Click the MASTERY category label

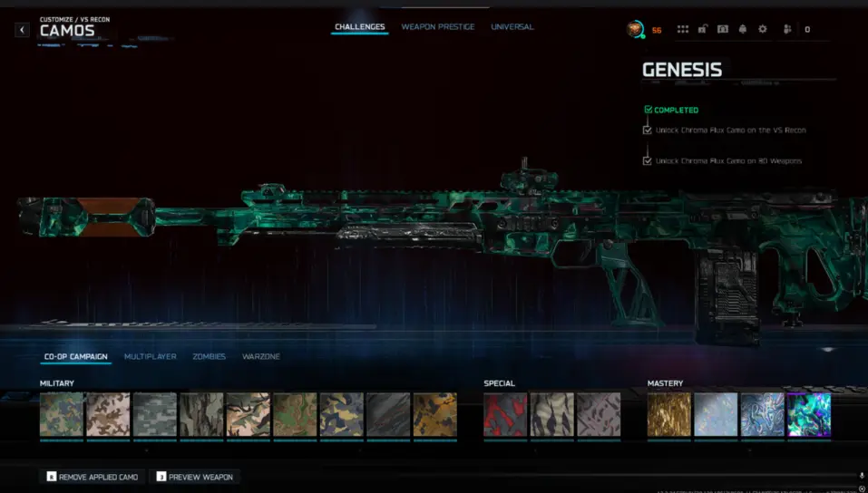[666, 383]
